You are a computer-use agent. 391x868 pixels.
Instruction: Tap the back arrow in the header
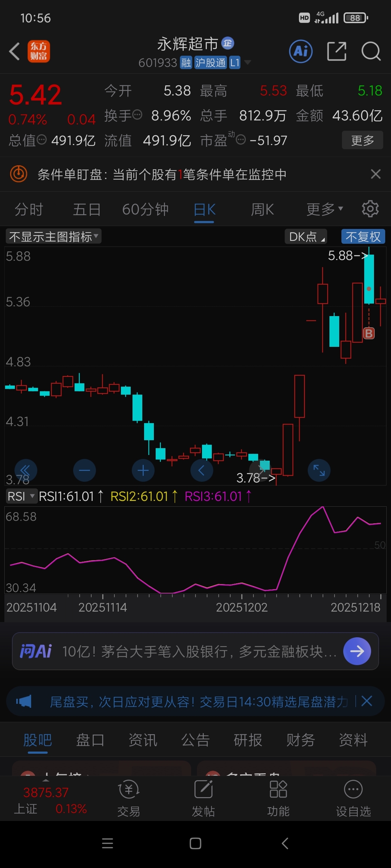pyautogui.click(x=14, y=51)
